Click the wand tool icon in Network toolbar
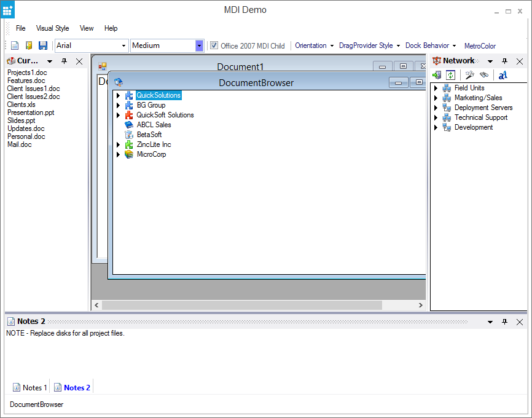This screenshot has height=418, width=532. (x=469, y=75)
